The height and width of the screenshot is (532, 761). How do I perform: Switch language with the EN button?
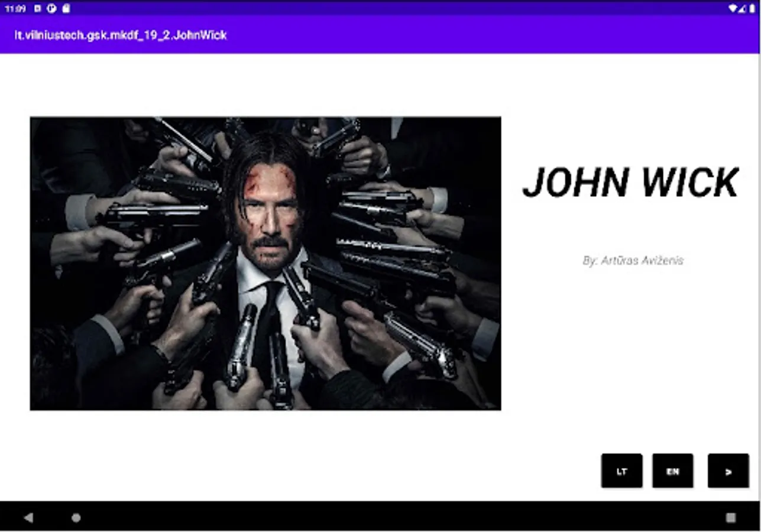click(673, 471)
